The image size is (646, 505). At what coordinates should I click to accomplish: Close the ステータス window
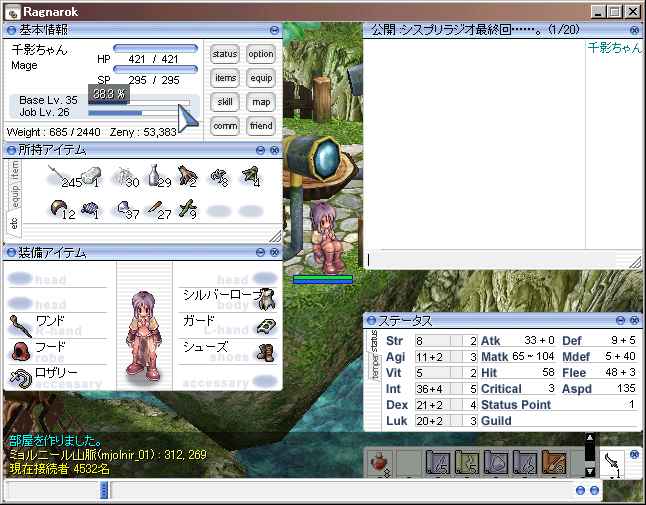pos(634,320)
